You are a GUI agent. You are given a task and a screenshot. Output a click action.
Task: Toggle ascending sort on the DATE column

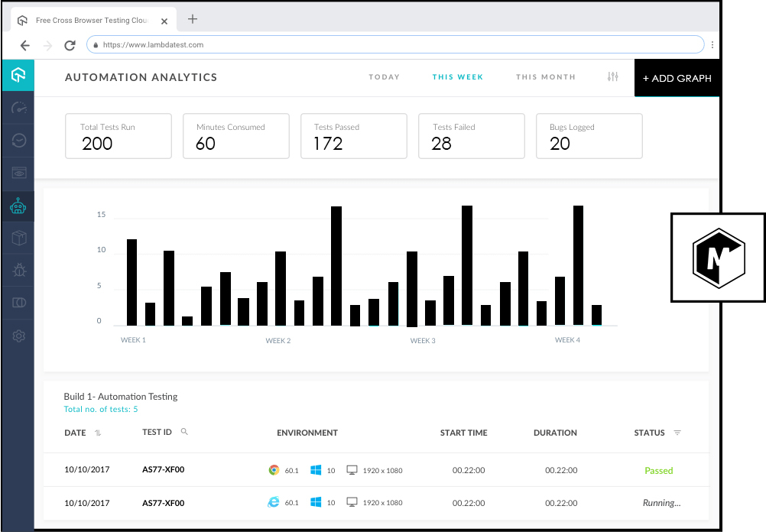[99, 432]
